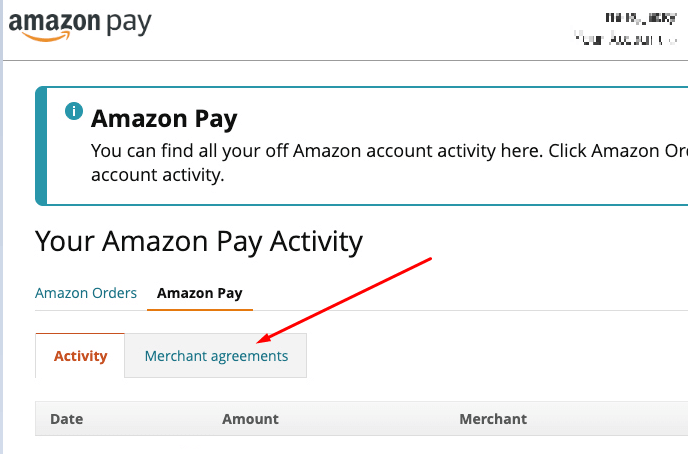
Task: Click the bold "Amazon Pay" banner title
Action: click(x=164, y=120)
